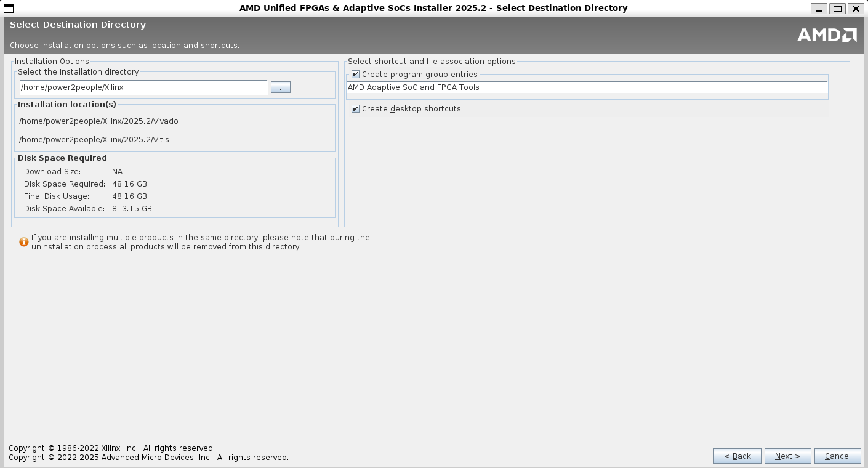Close the installer window

click(856, 9)
